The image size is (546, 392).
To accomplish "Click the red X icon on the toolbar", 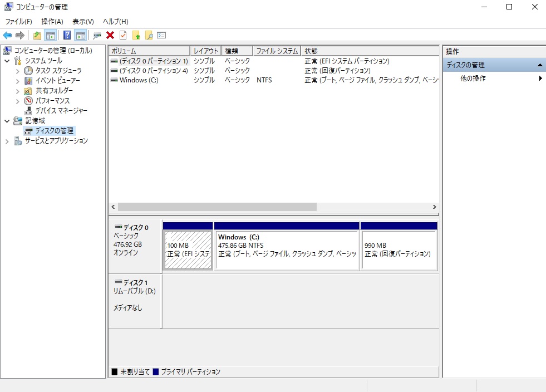I will click(x=110, y=35).
